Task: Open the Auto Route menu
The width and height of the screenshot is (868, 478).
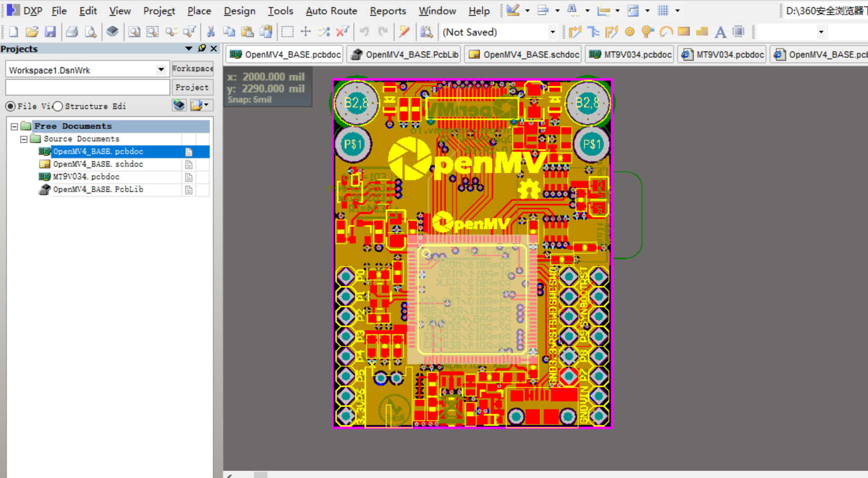Action: click(332, 11)
